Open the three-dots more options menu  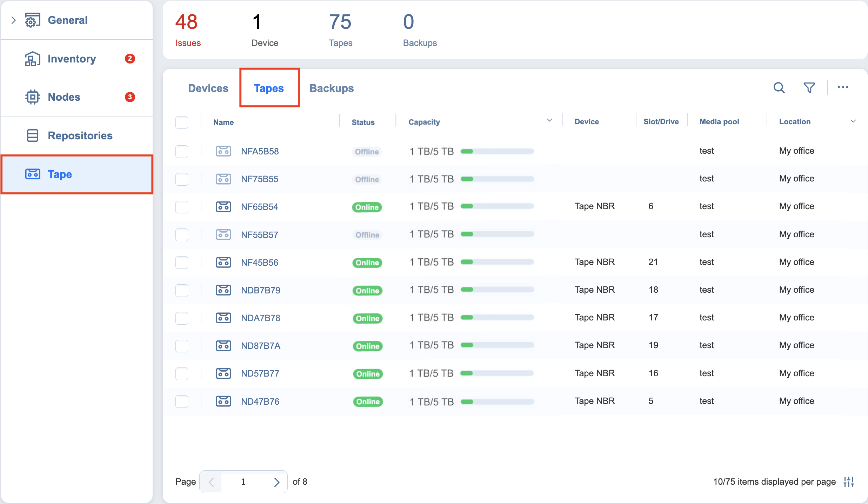tap(843, 87)
